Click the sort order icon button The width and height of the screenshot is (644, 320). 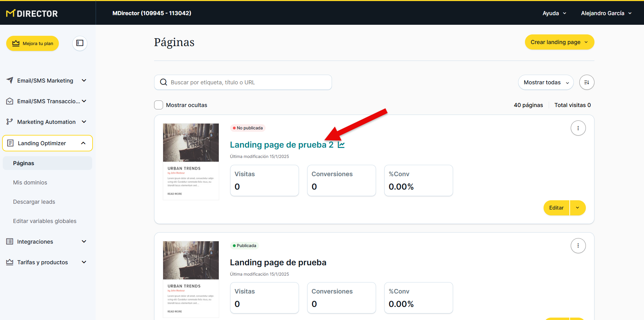click(x=587, y=82)
